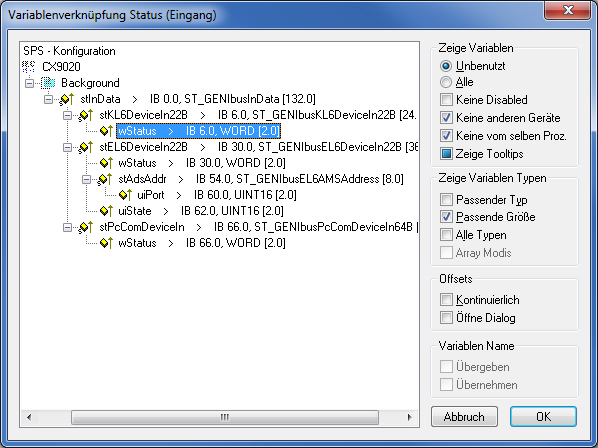
Task: Select the Alle radio button
Action: (445, 82)
